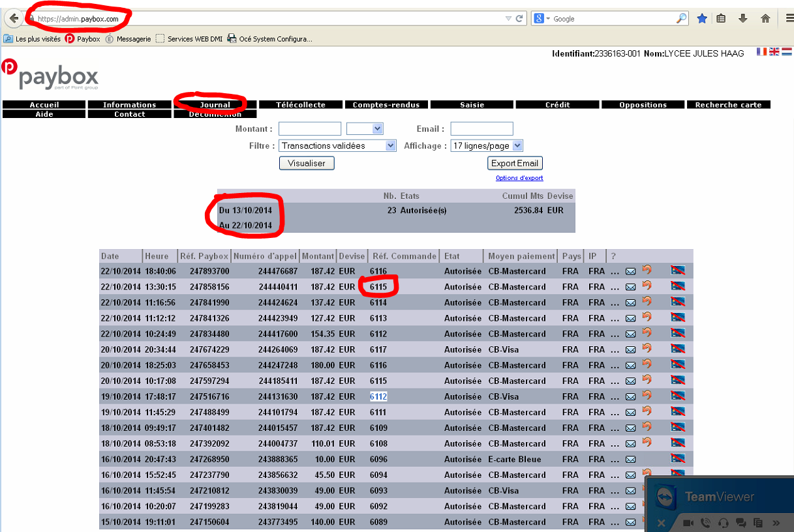Image resolution: width=794 pixels, height=532 pixels.
Task: Open the currency dropdown next to Montant
Action: pyautogui.click(x=365, y=128)
